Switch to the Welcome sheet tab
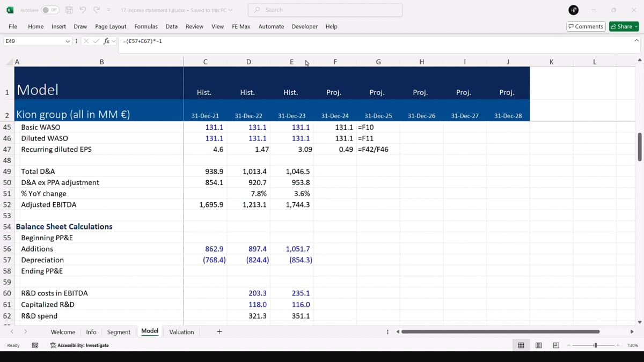This screenshot has height=362, width=644. pyautogui.click(x=63, y=332)
